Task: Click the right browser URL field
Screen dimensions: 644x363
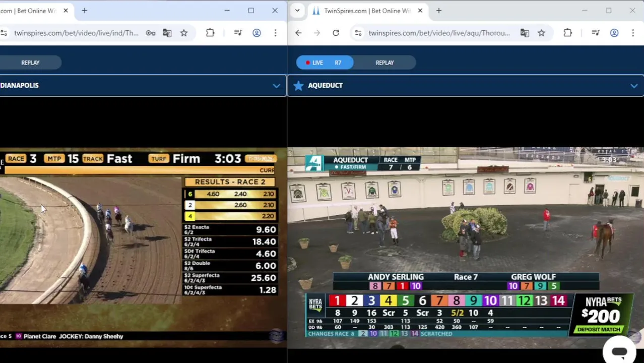Action: [x=439, y=33]
